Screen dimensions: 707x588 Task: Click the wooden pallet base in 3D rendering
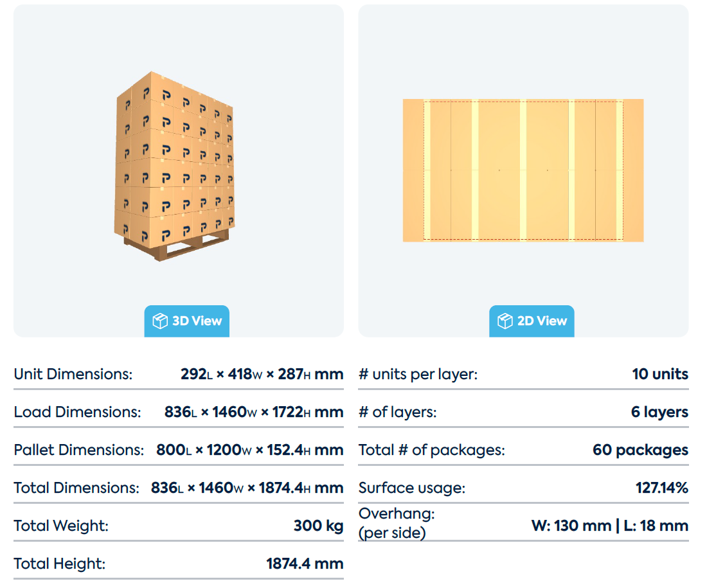point(172,248)
